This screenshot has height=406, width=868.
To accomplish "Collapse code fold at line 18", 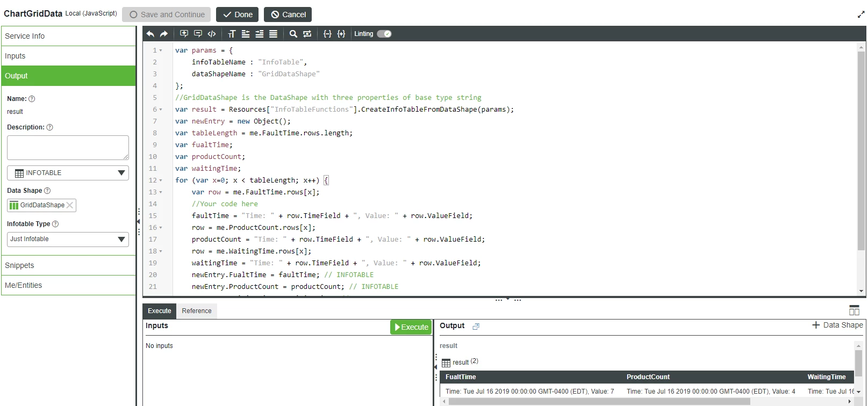I will (161, 251).
